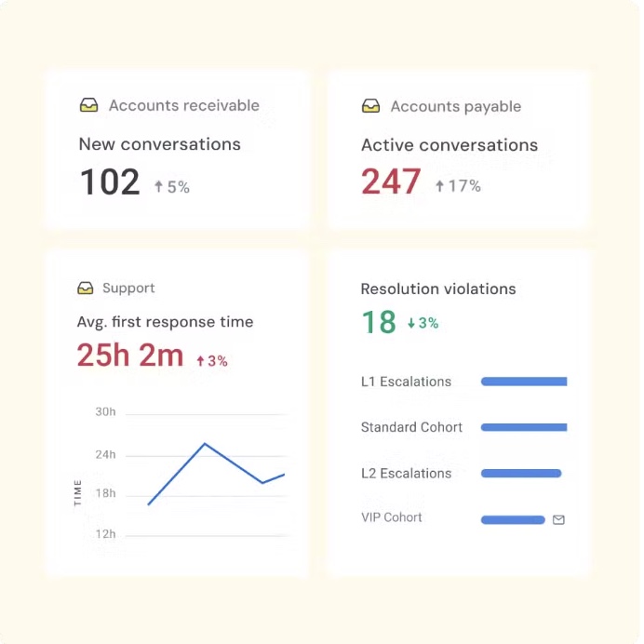The height and width of the screenshot is (644, 644).
Task: Click the envelope icon beside VIP Cohort
Action: pyautogui.click(x=558, y=520)
